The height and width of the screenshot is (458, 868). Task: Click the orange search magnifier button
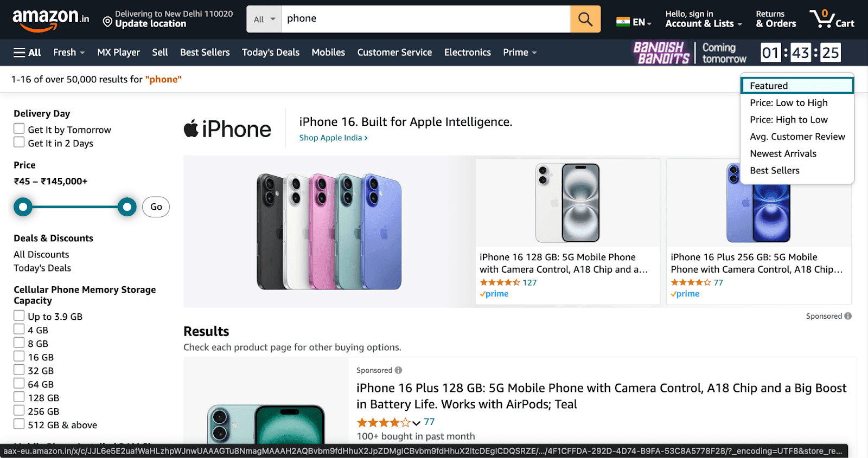pyautogui.click(x=585, y=19)
